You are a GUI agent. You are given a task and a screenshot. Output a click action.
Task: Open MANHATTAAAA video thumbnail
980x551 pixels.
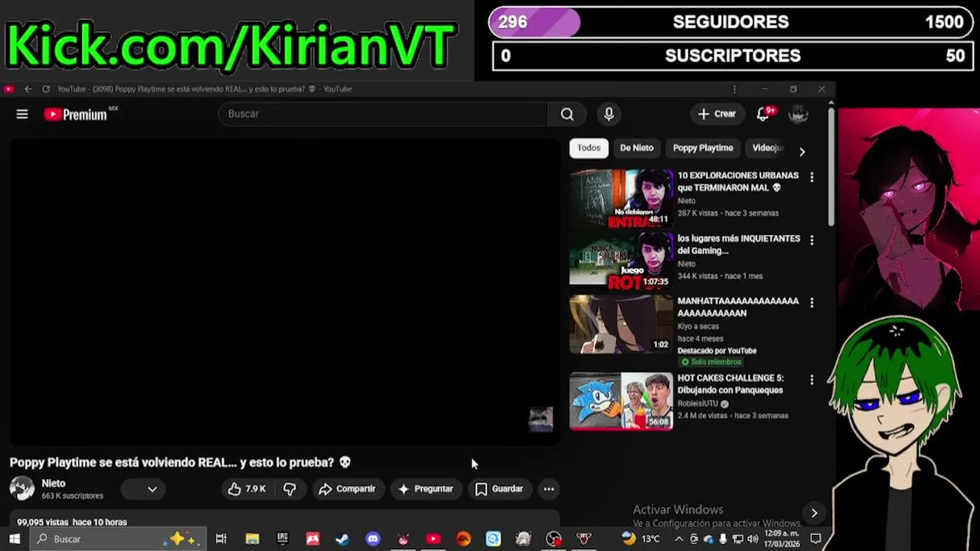pyautogui.click(x=621, y=324)
